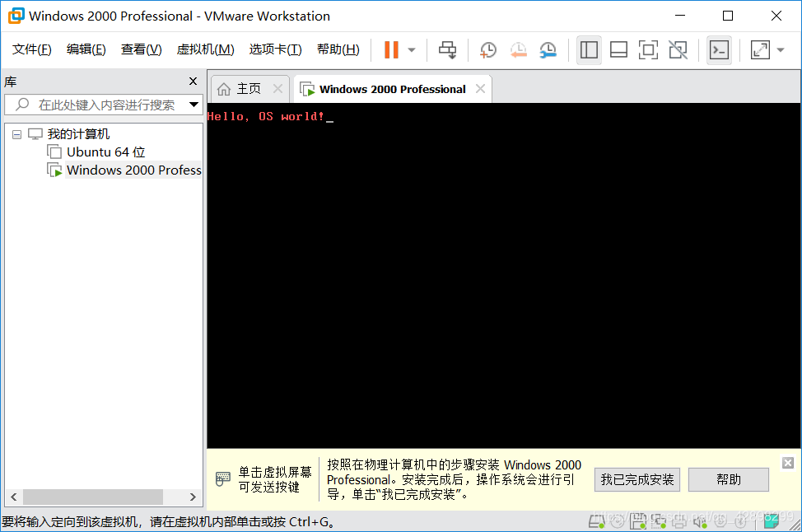
Task: Take a snapshot of this virtual machine
Action: (488, 49)
